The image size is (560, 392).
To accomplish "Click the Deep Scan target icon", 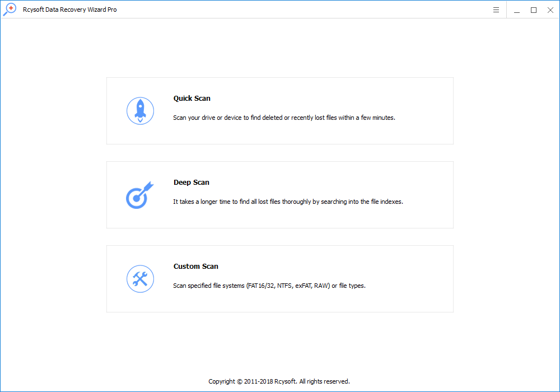I will pyautogui.click(x=139, y=195).
